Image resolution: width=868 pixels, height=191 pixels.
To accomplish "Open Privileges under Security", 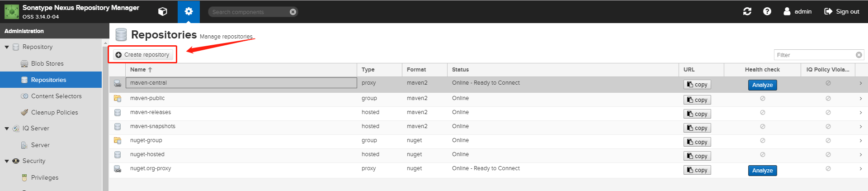I will click(44, 177).
